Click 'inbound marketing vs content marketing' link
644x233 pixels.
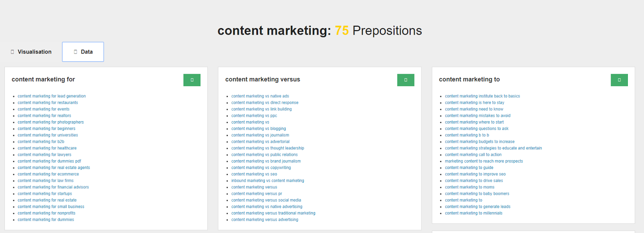tap(268, 181)
